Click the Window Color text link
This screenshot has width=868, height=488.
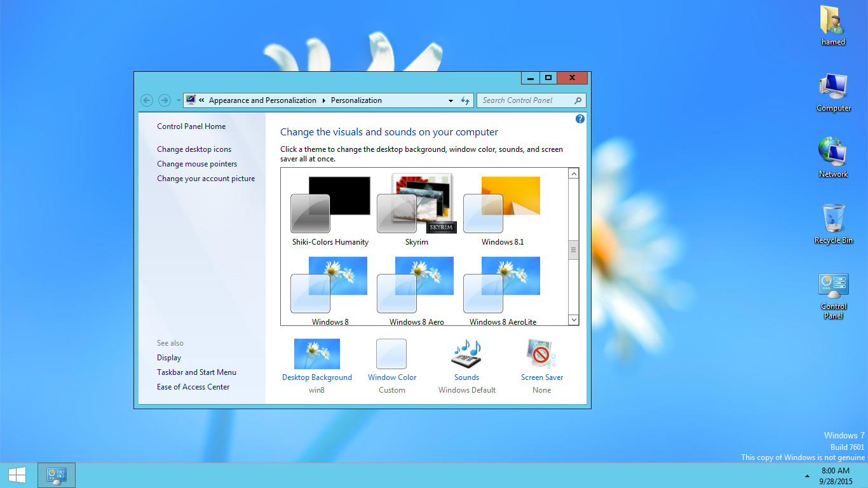coord(392,377)
